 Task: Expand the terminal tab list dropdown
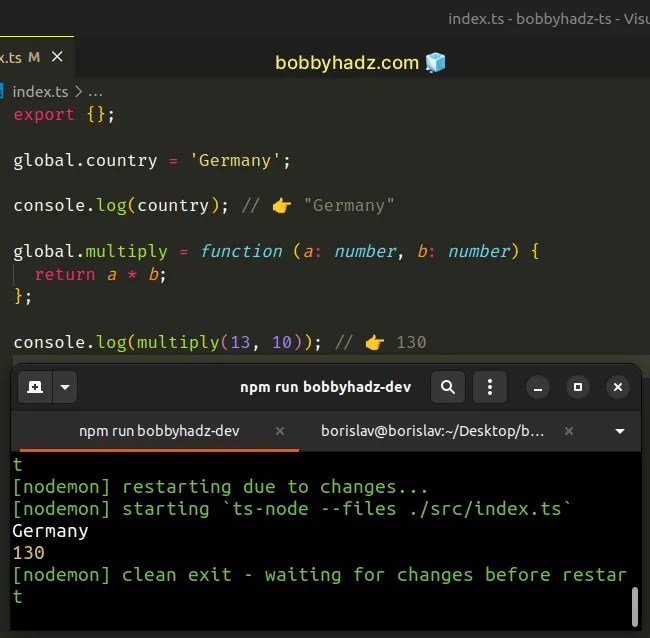coord(620,431)
